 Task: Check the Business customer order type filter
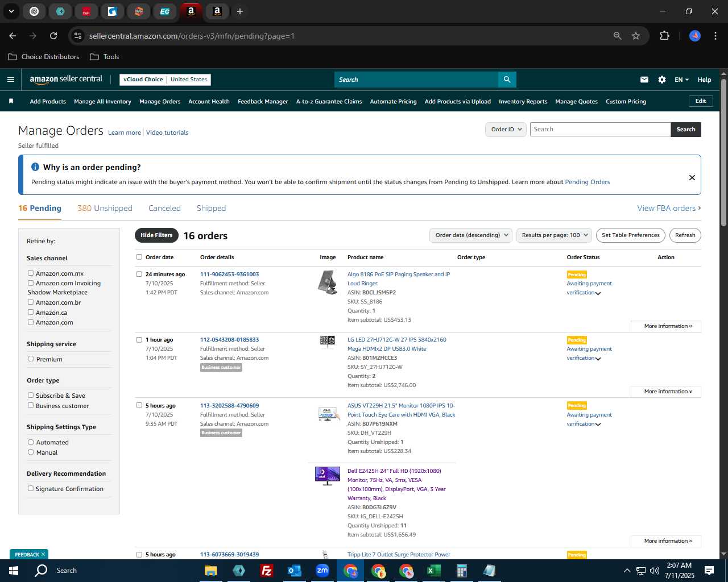point(31,406)
